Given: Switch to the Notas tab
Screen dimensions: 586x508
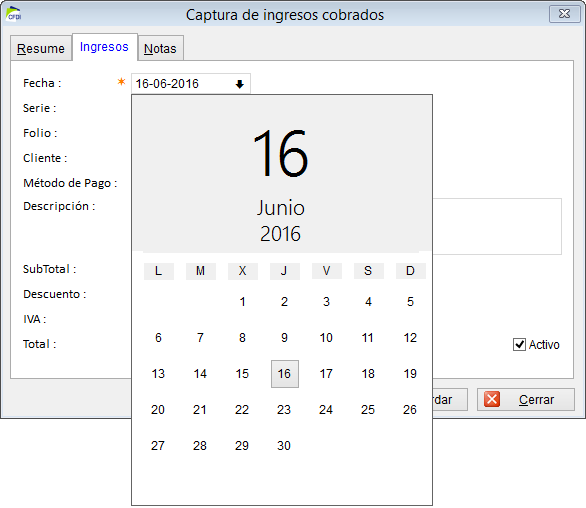Looking at the screenshot, I should [160, 48].
